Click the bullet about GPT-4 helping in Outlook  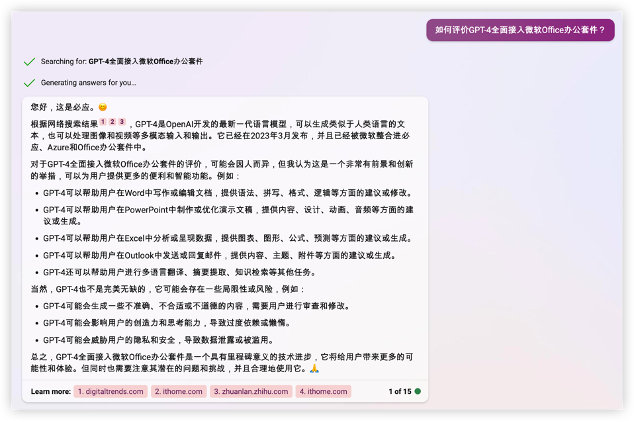coord(220,255)
